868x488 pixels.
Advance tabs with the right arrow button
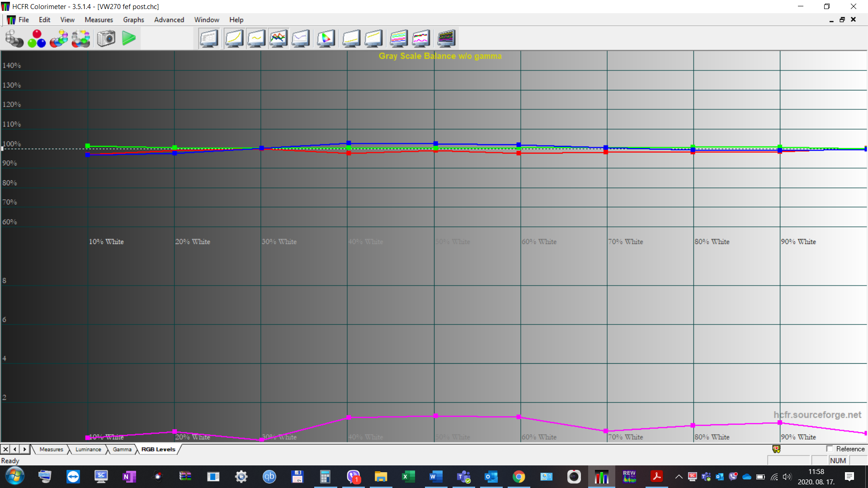24,449
